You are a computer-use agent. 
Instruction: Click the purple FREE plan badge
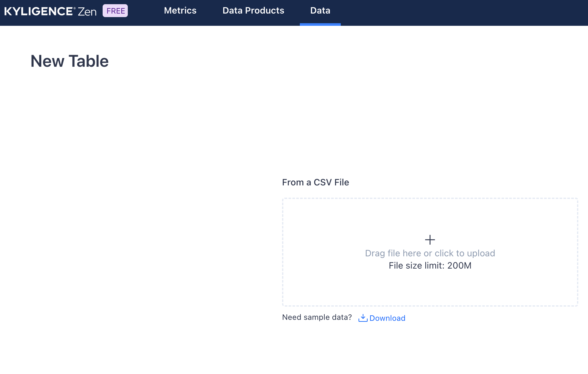115,11
